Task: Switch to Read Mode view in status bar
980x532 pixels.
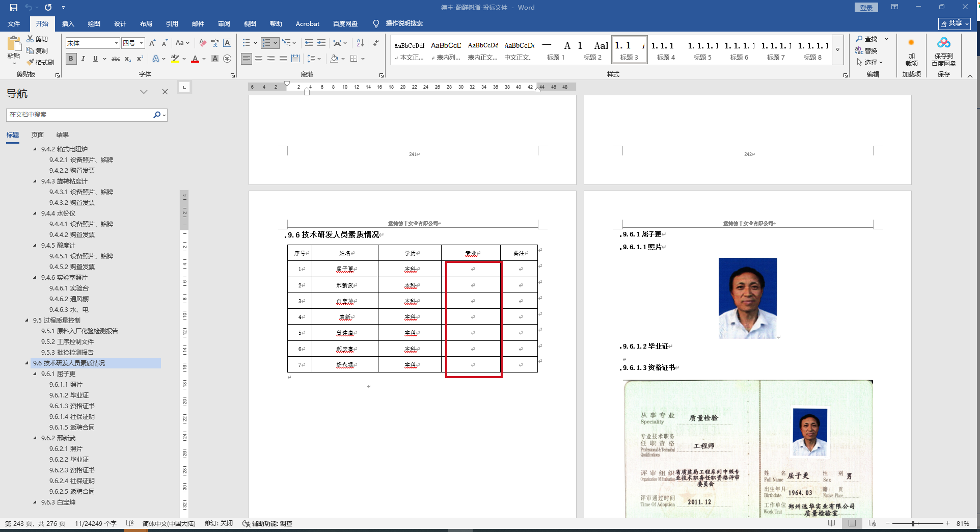Action: click(832, 523)
